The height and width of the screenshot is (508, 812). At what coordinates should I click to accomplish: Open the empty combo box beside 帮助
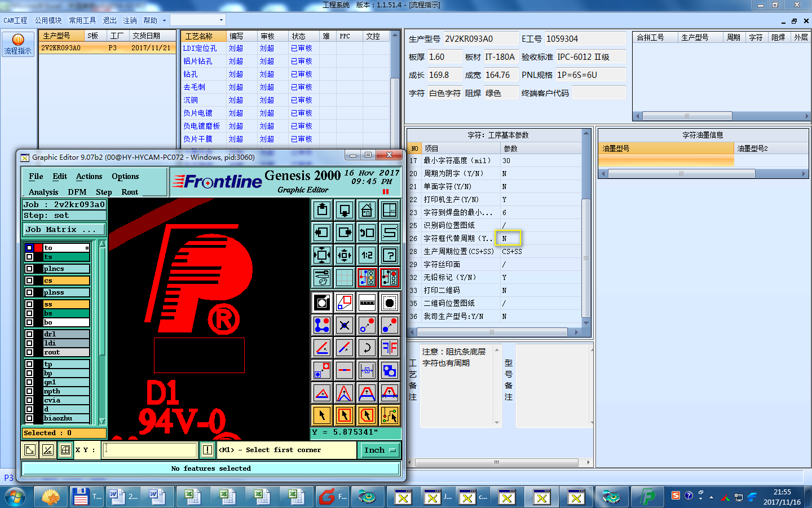click(197, 20)
